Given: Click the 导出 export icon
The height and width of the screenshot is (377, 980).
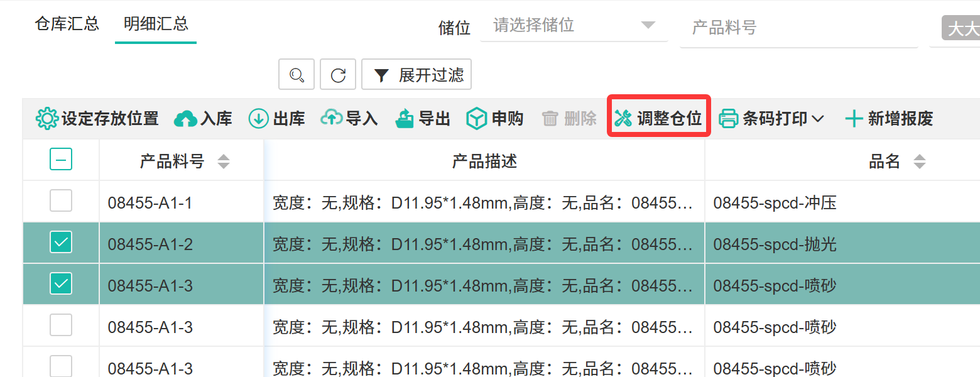Looking at the screenshot, I should (x=405, y=118).
